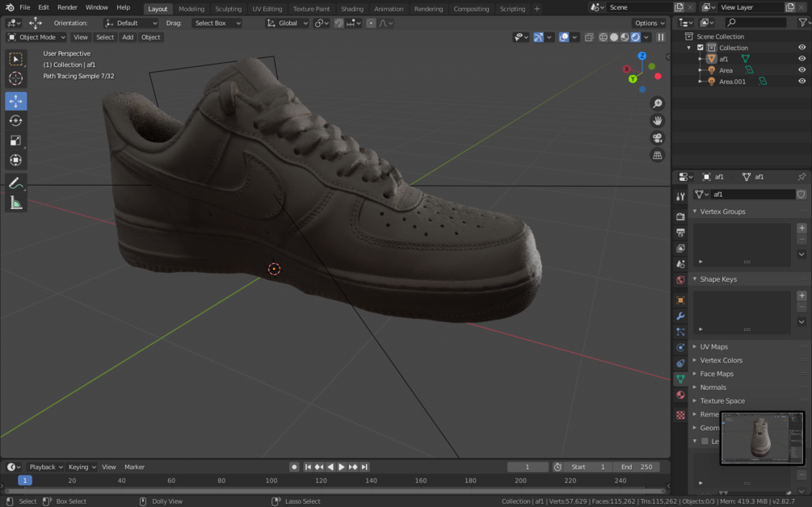Select the Cursor tool
Viewport: 812px width, 507px height.
pyautogui.click(x=15, y=78)
